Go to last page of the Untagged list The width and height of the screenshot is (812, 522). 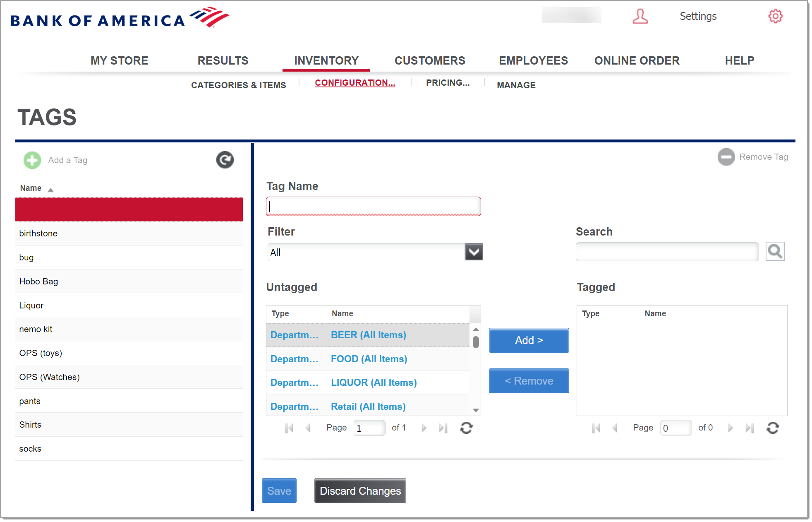pyautogui.click(x=443, y=428)
